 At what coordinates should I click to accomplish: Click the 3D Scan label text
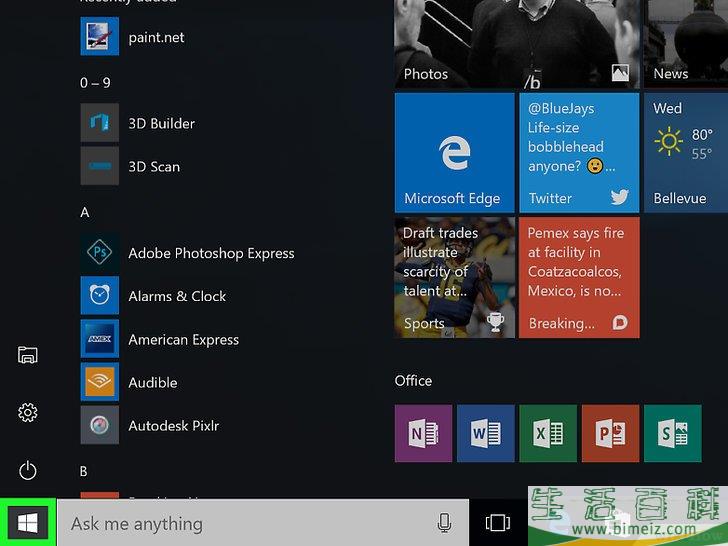[x=154, y=167]
